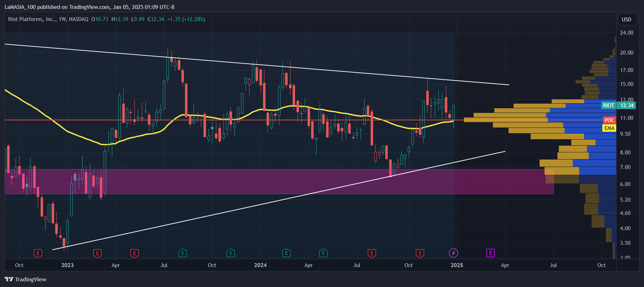Viewport: 644px width, 287px height.
Task: Click the 4.60 price axis label
Action: [625, 213]
